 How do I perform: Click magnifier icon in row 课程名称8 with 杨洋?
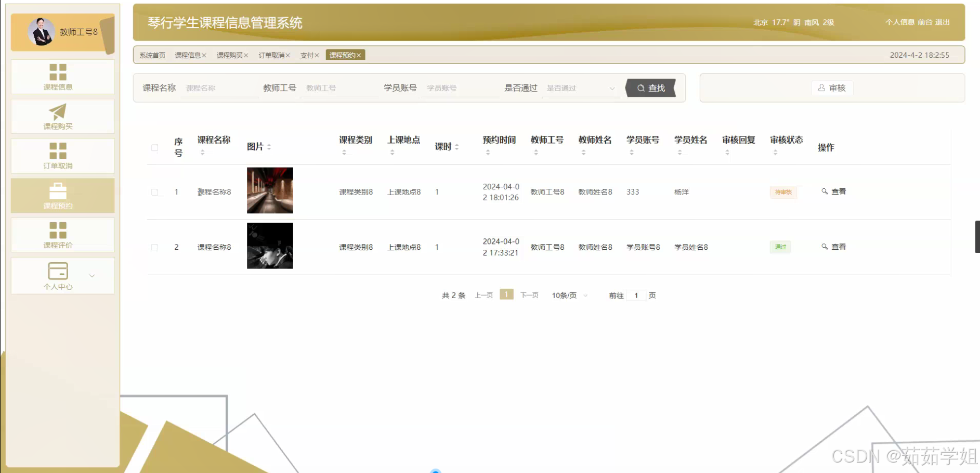click(825, 191)
